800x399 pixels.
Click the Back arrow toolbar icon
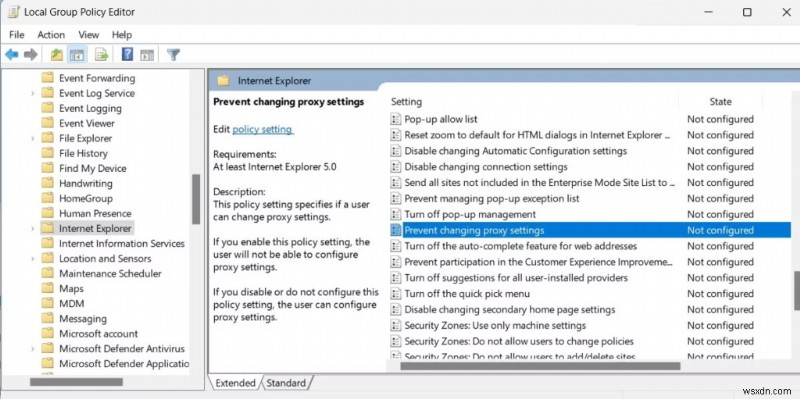[12, 55]
